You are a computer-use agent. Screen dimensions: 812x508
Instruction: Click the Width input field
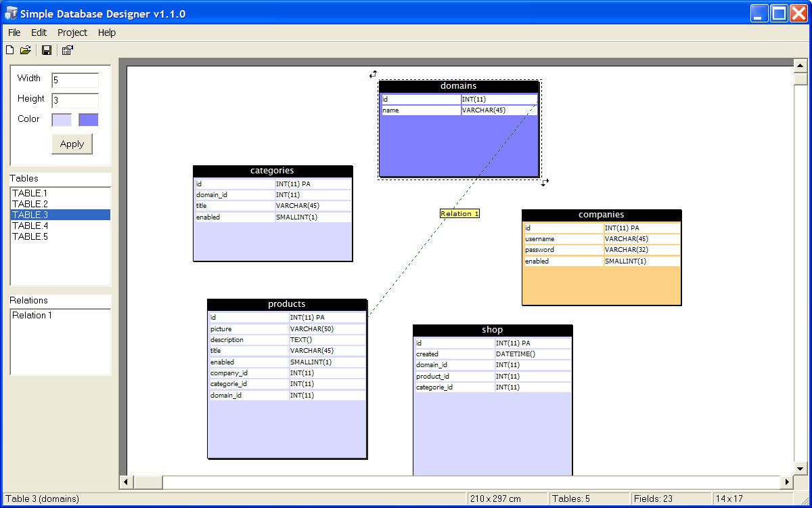pos(75,80)
